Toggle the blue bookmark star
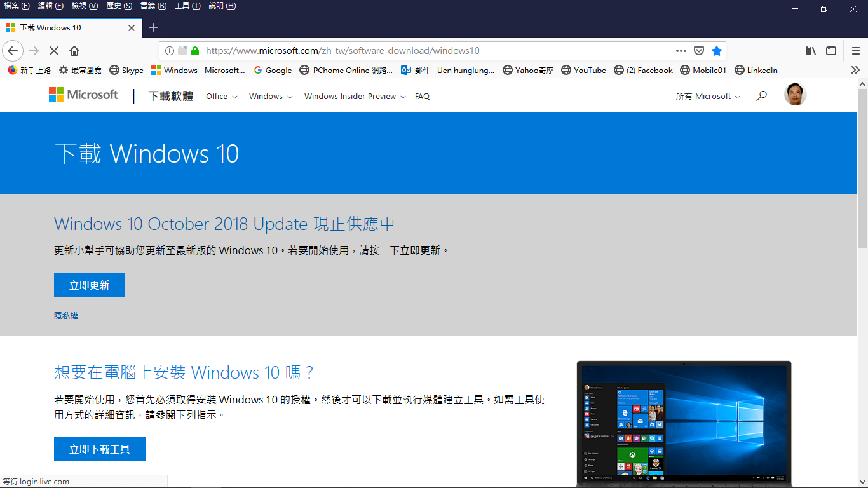Image resolution: width=868 pixels, height=488 pixels. 717,51
